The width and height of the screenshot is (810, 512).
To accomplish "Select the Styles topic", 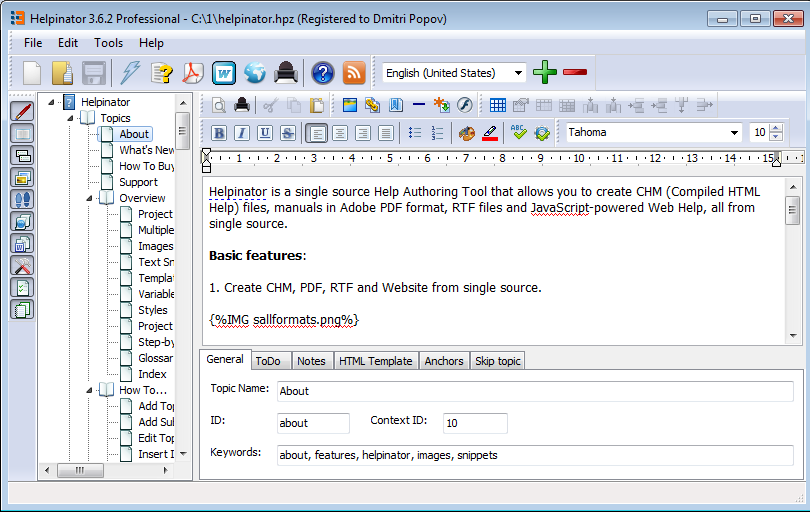I will coord(153,311).
